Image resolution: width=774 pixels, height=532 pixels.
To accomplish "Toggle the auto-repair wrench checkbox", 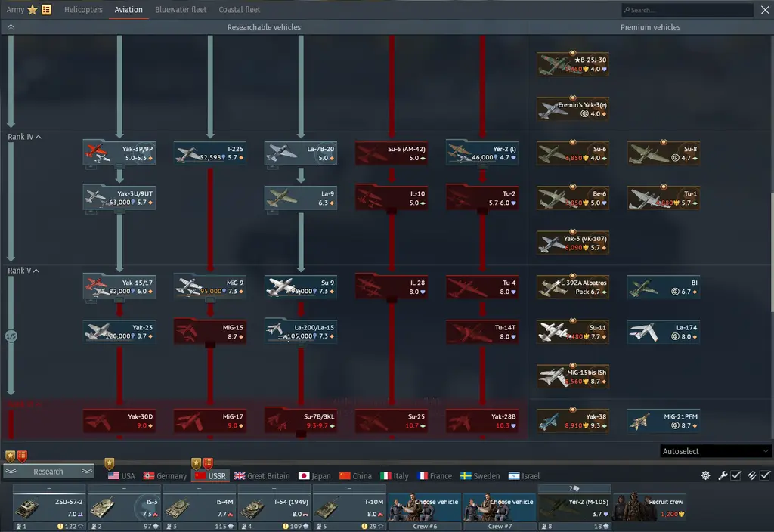I will (735, 475).
